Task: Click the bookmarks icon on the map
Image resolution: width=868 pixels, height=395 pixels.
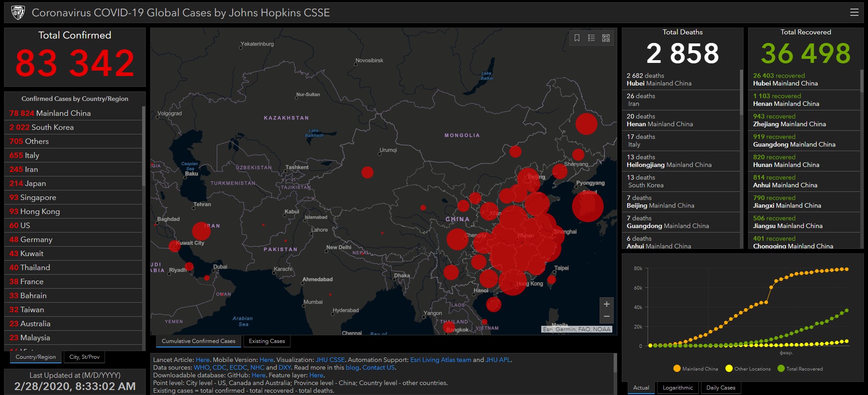Action: tap(577, 38)
